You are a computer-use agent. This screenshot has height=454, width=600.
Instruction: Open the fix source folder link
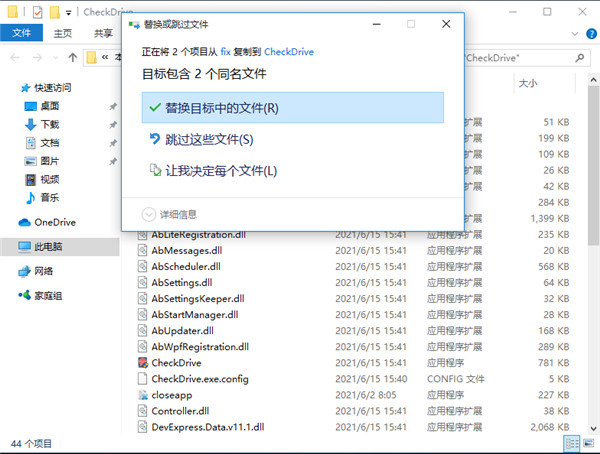tap(225, 52)
